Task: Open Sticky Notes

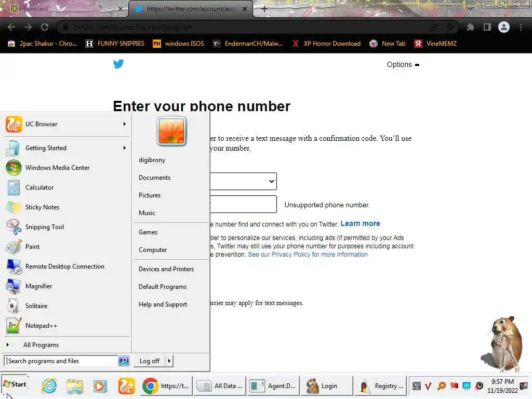Action: tap(66, 207)
